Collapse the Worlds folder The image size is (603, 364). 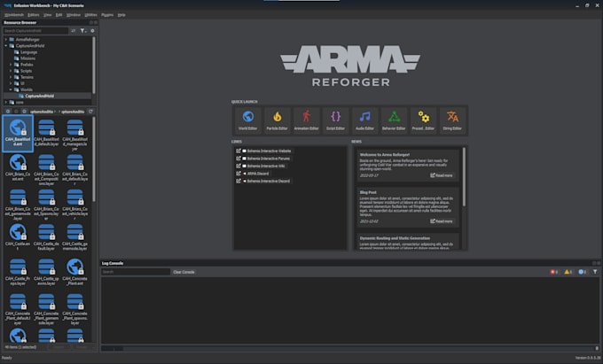point(11,89)
